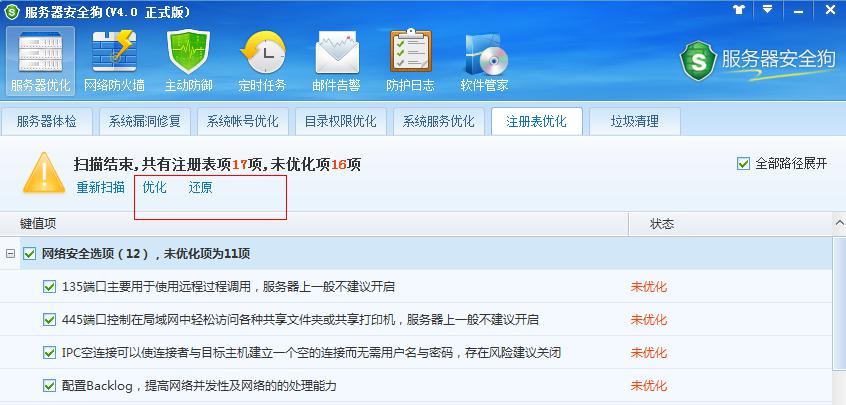Image resolution: width=846 pixels, height=405 pixels.
Task: Switch to the 垃圾清理 tab
Action: (x=634, y=121)
